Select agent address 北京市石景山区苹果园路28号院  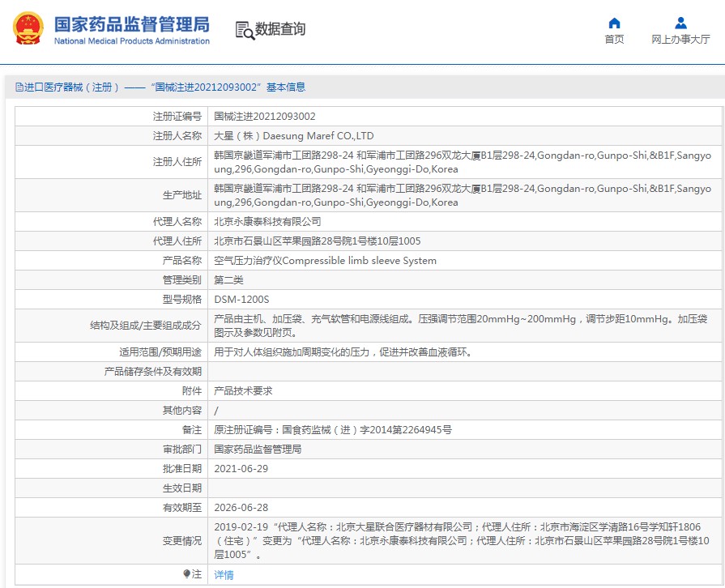tap(318, 241)
